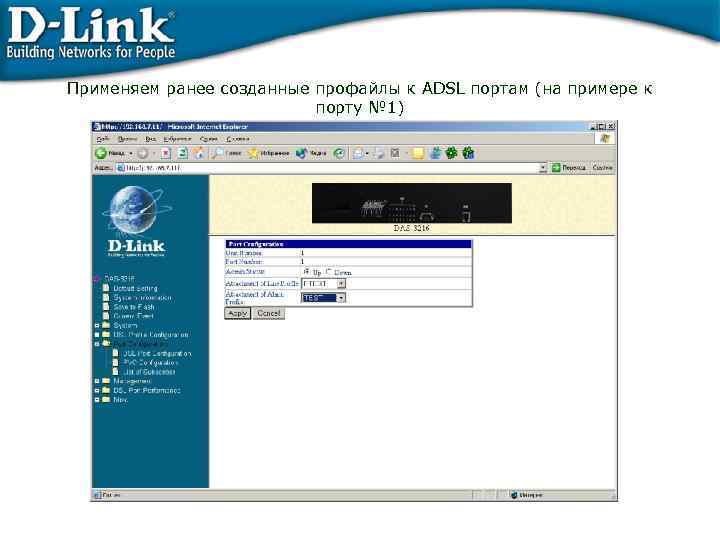Open Favorites star in toolbar
720x540 pixels.
(x=253, y=153)
